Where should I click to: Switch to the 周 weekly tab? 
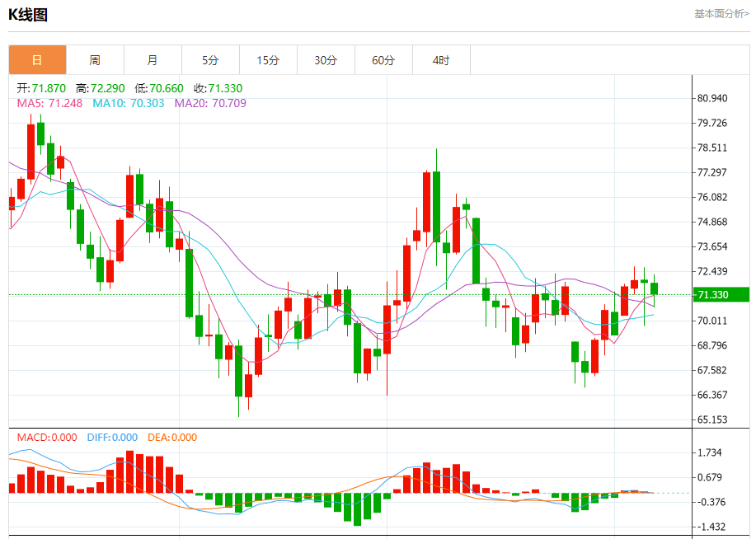[x=95, y=60]
